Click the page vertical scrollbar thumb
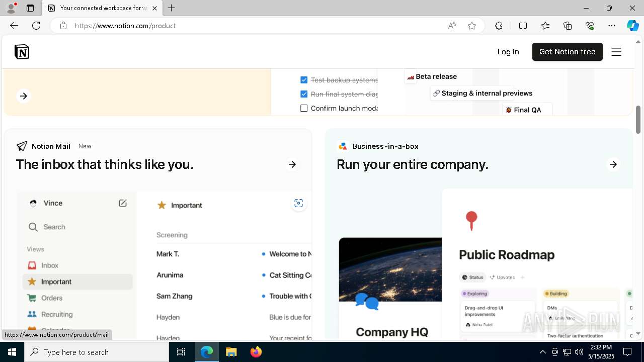 (x=638, y=120)
